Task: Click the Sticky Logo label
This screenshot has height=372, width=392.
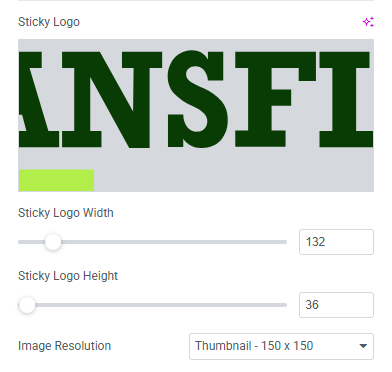Action: pyautogui.click(x=49, y=22)
